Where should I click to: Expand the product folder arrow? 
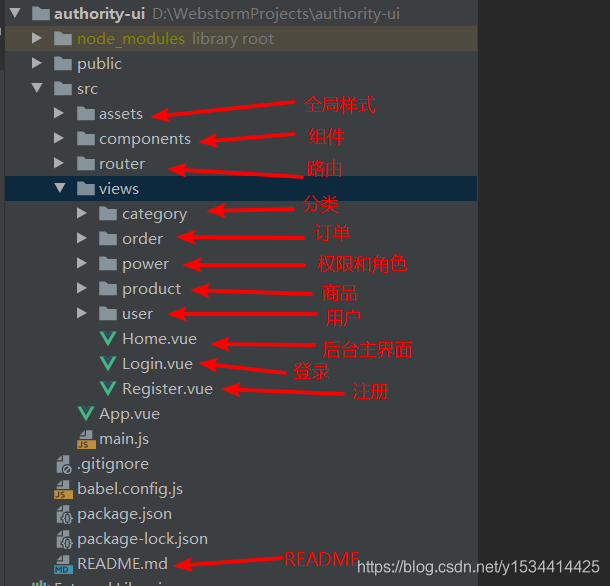coord(81,288)
